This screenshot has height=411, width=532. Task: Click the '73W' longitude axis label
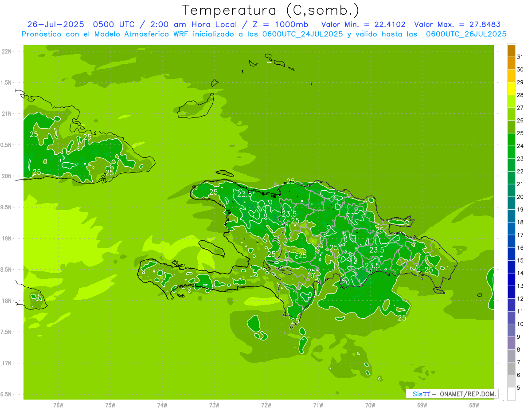pos(214,405)
